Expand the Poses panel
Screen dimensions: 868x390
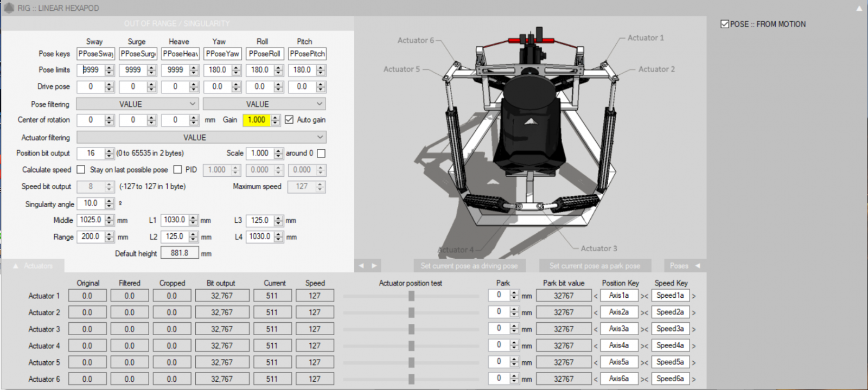[685, 266]
